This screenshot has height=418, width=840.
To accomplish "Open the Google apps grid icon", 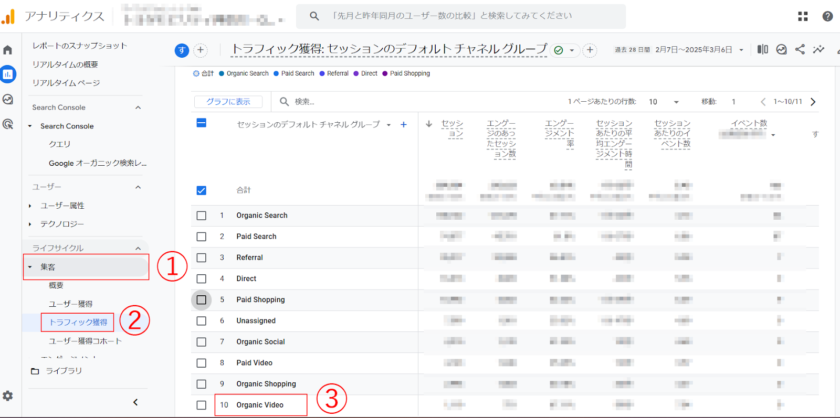I will (x=802, y=16).
